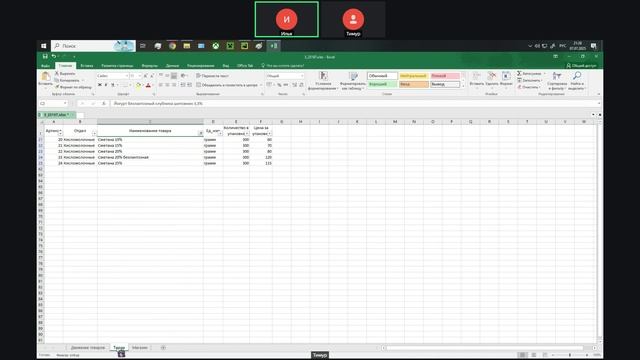Click the Undo arrow in Quick Access toolbar

point(53,56)
